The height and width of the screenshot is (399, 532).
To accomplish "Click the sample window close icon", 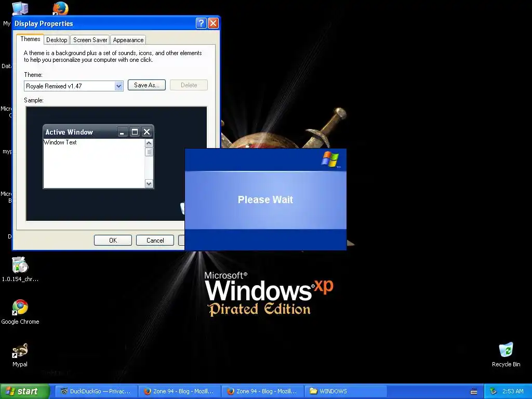I will click(x=147, y=131).
